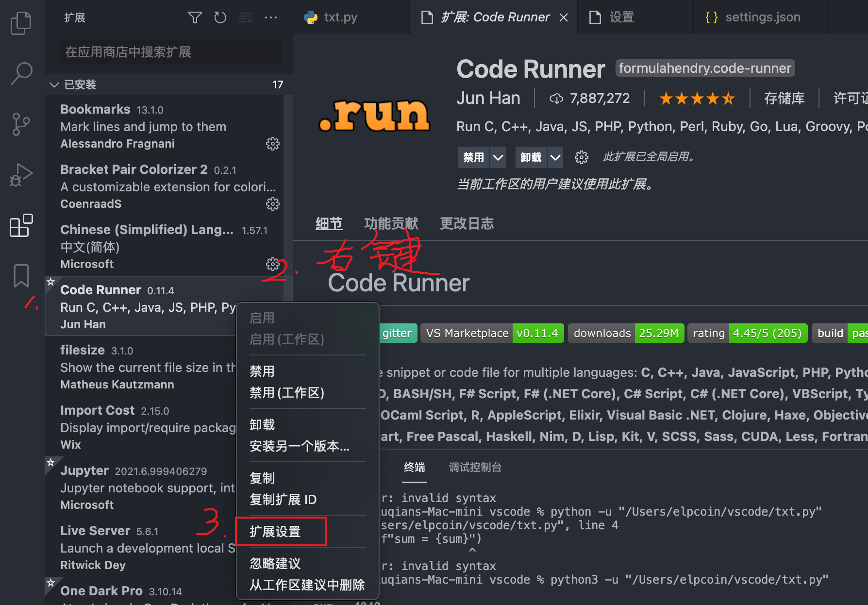Image resolution: width=868 pixels, height=605 pixels.
Task: Click the 禁用 button on details page
Action: (x=474, y=157)
